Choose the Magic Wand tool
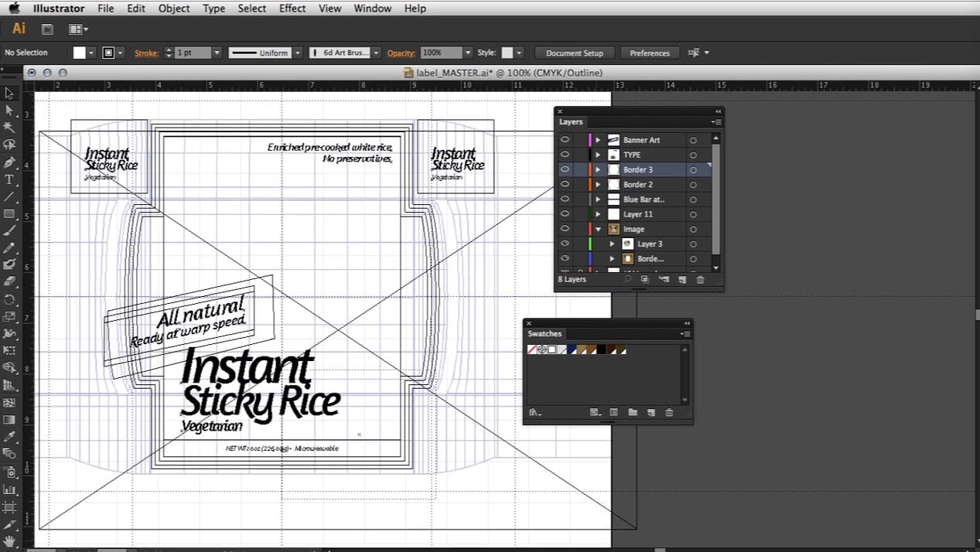Screen dimensions: 980x552 point(9,128)
